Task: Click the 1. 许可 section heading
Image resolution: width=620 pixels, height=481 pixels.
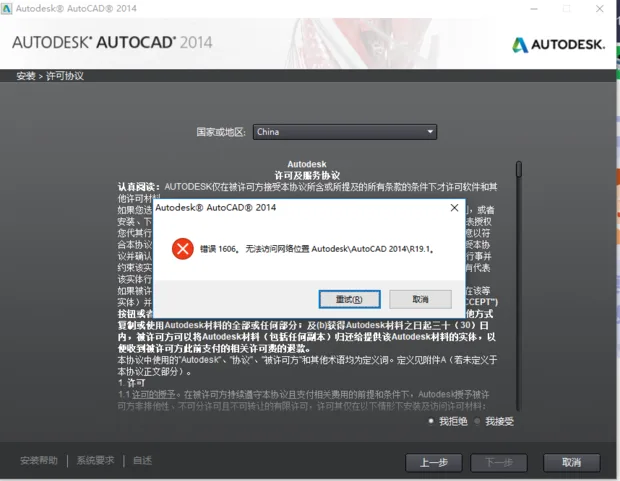Action: (132, 383)
